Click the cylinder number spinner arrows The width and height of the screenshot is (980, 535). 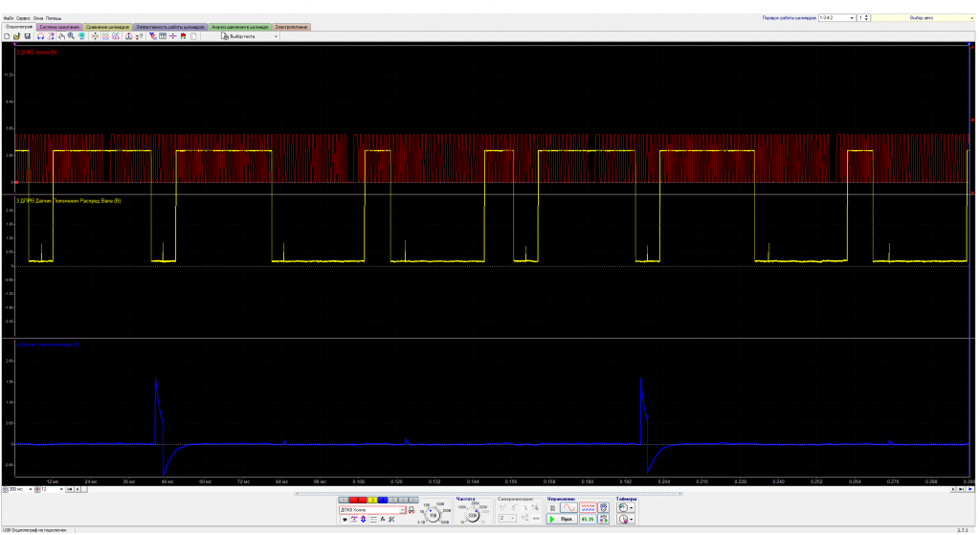tap(866, 18)
